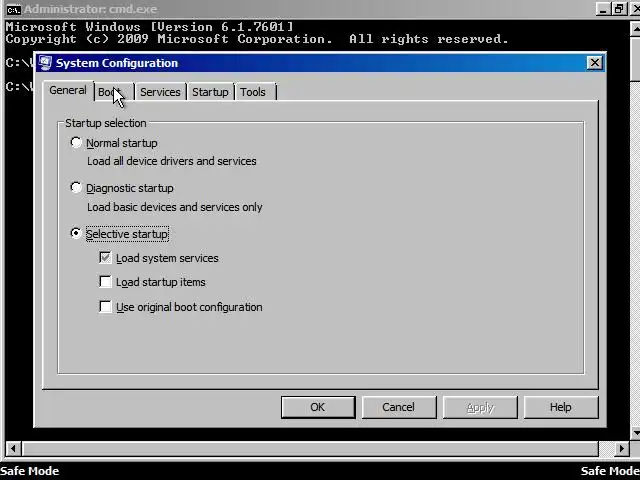Viewport: 640px width, 480px height.
Task: Click the 'Safe Mode' text at bottom left
Action: point(30,471)
